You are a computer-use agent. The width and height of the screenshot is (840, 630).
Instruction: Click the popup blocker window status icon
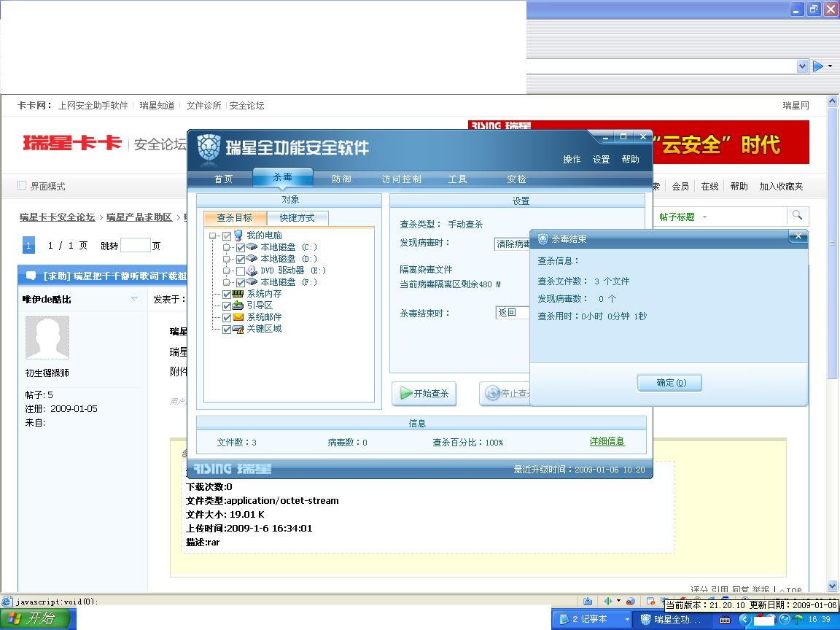point(650,601)
